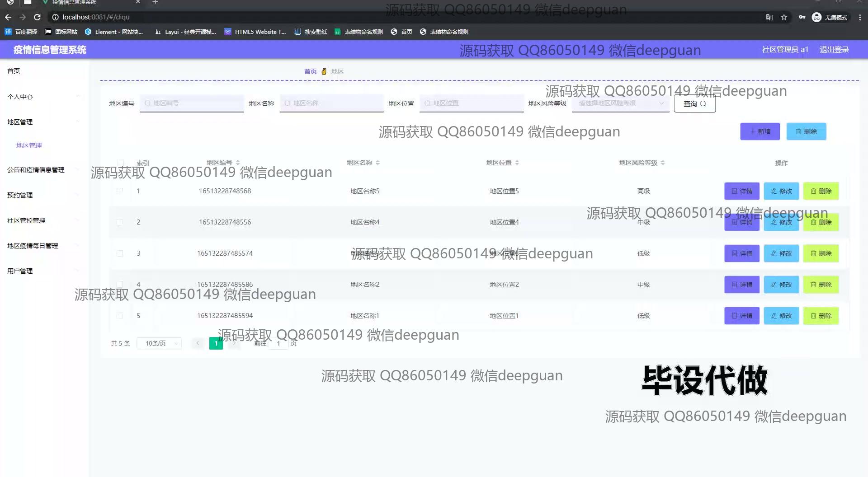The image size is (868, 477).
Task: Focus the 地区位置 search field
Action: tap(472, 103)
